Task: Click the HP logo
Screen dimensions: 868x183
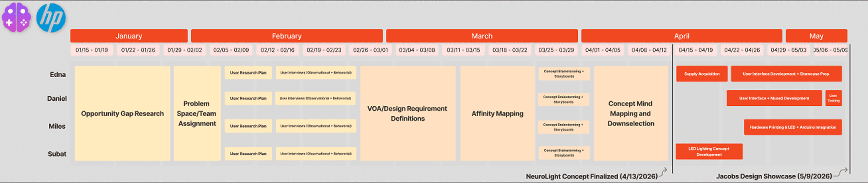Action: tap(51, 18)
